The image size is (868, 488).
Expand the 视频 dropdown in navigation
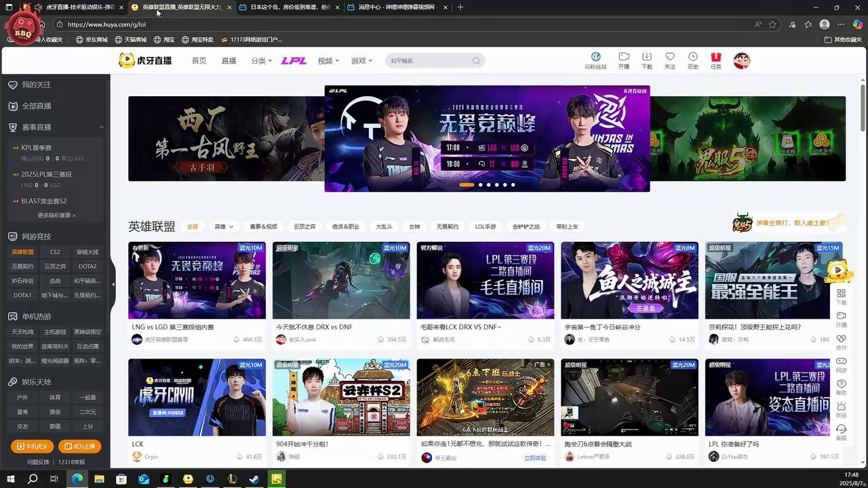pos(328,61)
